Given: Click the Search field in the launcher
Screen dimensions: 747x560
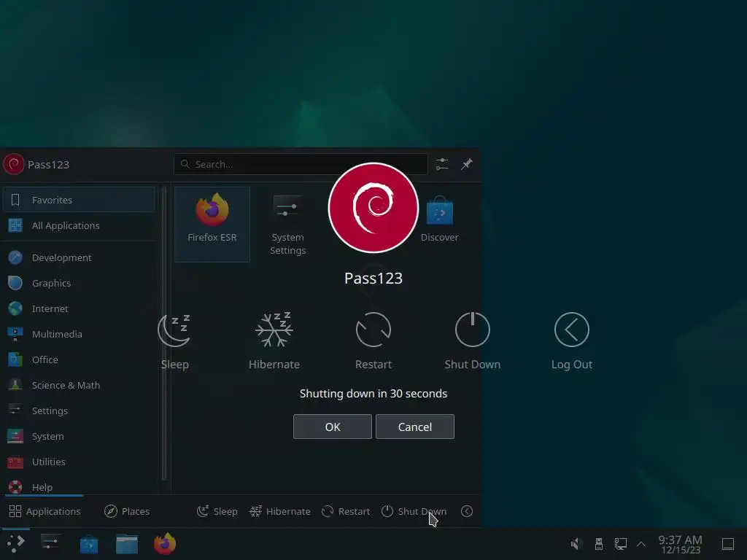Looking at the screenshot, I should (301, 164).
